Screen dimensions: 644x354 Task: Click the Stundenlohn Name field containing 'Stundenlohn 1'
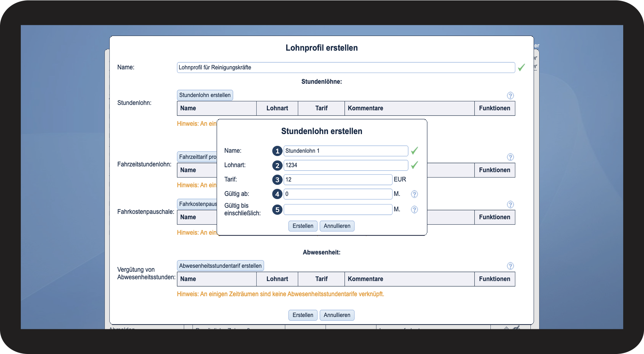coord(346,151)
